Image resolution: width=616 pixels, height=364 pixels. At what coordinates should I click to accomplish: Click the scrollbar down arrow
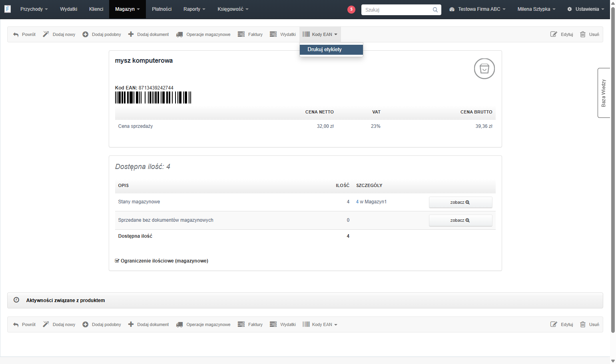(x=613, y=360)
